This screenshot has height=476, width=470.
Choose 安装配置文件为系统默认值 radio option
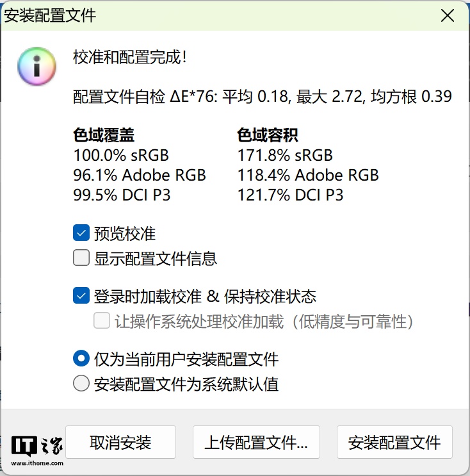[81, 384]
